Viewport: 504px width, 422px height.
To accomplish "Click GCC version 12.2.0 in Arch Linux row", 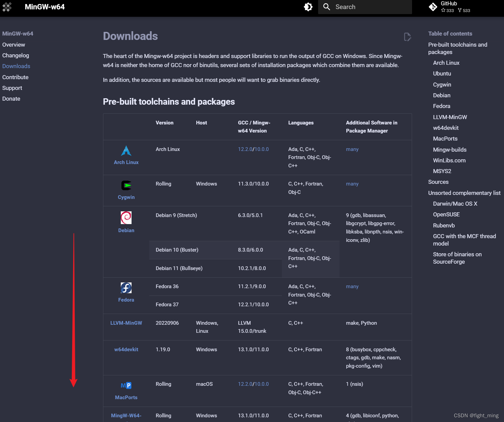I will point(245,149).
